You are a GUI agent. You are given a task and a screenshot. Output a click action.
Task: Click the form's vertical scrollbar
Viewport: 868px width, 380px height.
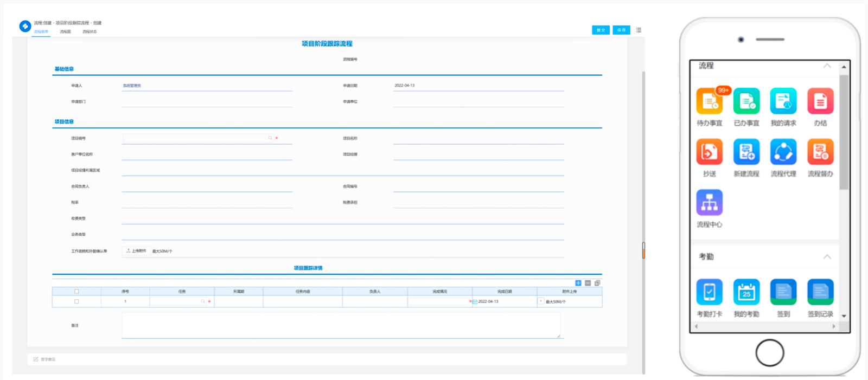(644, 222)
